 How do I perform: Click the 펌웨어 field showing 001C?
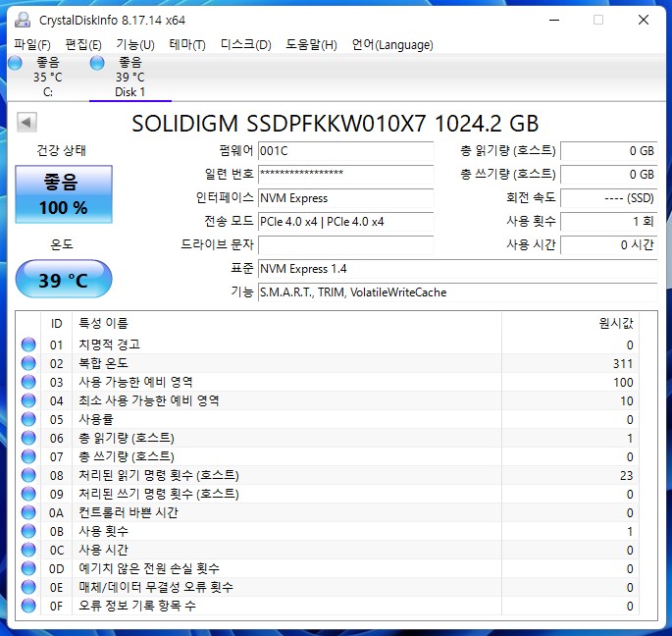[345, 151]
